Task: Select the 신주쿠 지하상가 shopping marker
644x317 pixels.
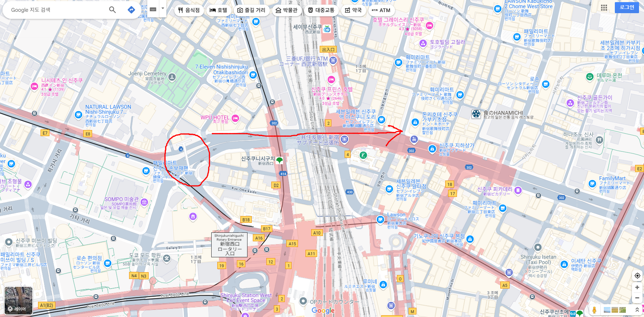Action: tap(432, 149)
